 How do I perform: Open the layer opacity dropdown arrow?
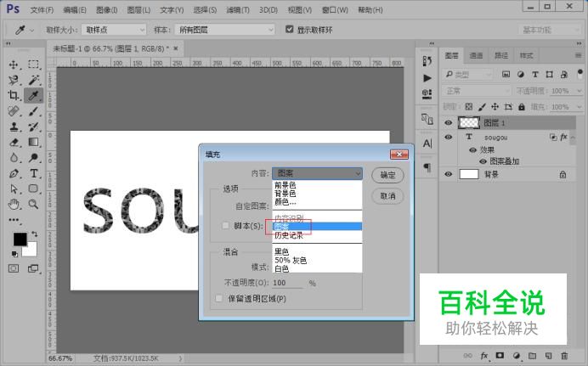tap(579, 91)
